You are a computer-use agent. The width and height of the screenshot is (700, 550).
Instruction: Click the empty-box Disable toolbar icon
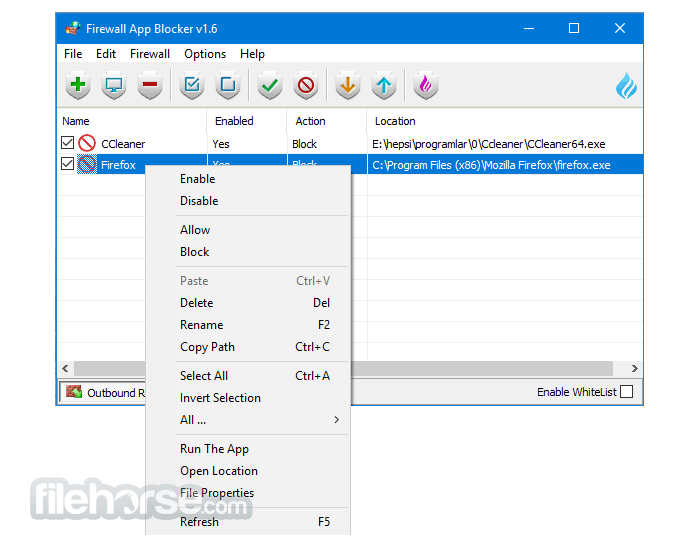point(228,85)
